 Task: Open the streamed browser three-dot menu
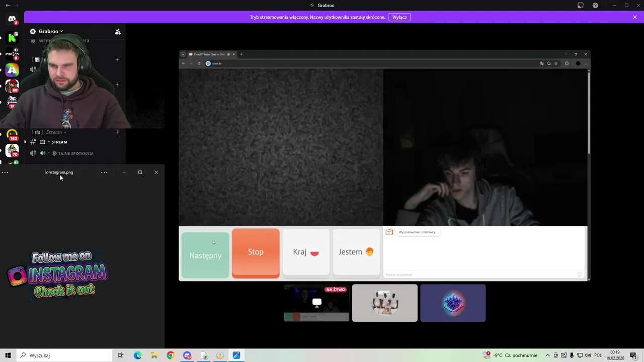click(x=586, y=63)
